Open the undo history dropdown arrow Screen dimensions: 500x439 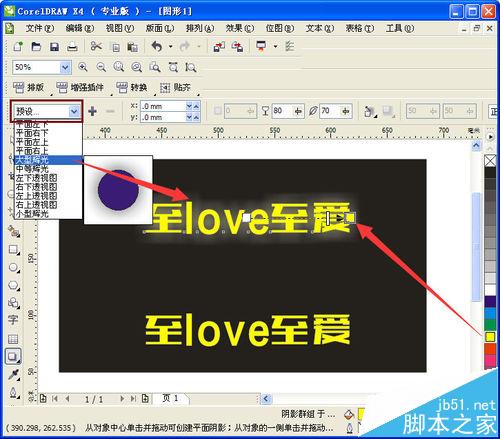pyautogui.click(x=170, y=46)
